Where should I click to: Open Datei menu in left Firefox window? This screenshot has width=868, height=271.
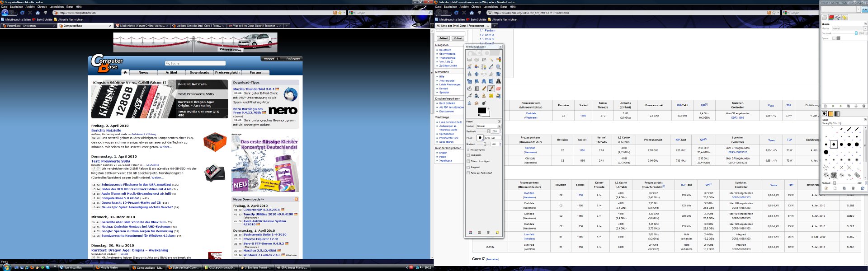5,7
